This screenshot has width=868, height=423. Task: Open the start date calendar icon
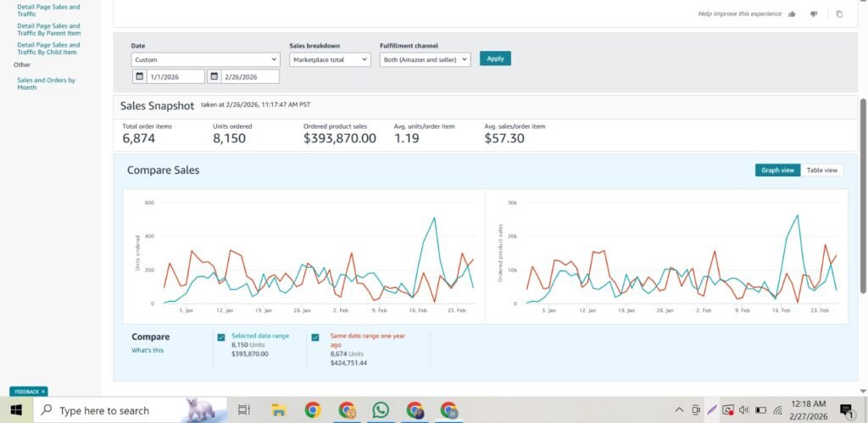[140, 76]
